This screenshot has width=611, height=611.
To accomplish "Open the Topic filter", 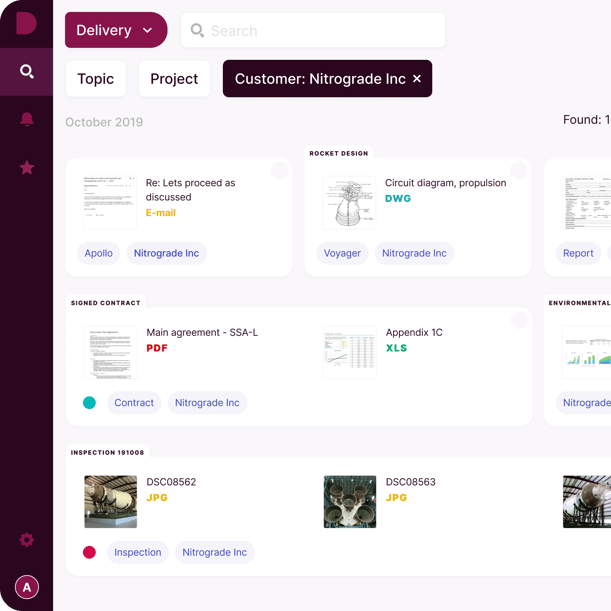I will pyautogui.click(x=95, y=79).
